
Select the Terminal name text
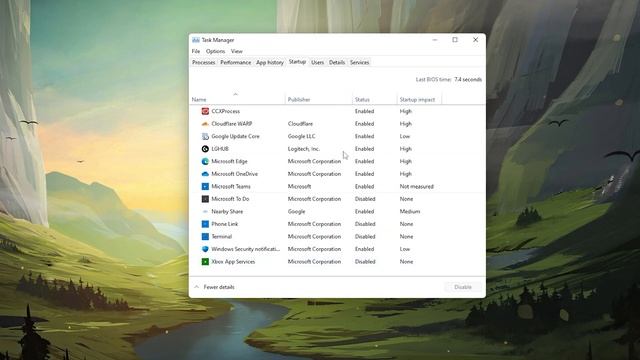coord(222,236)
